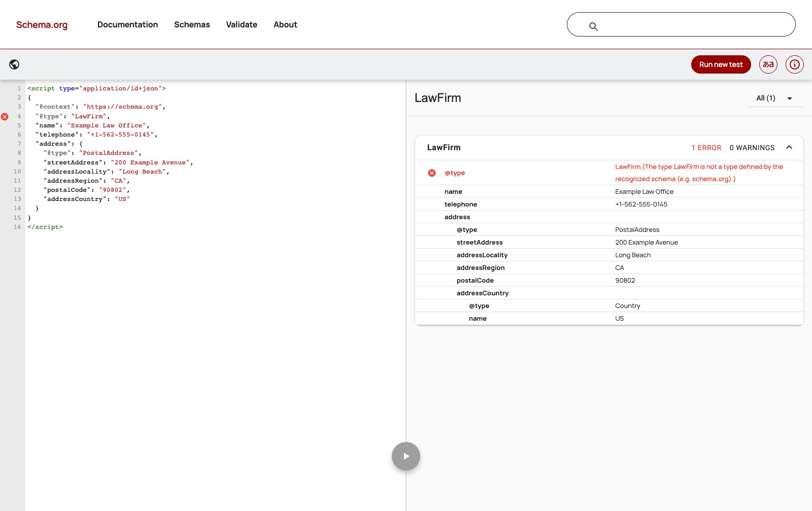This screenshot has height=511, width=812.
Task: Click the addressLocality property label
Action: 482,255
